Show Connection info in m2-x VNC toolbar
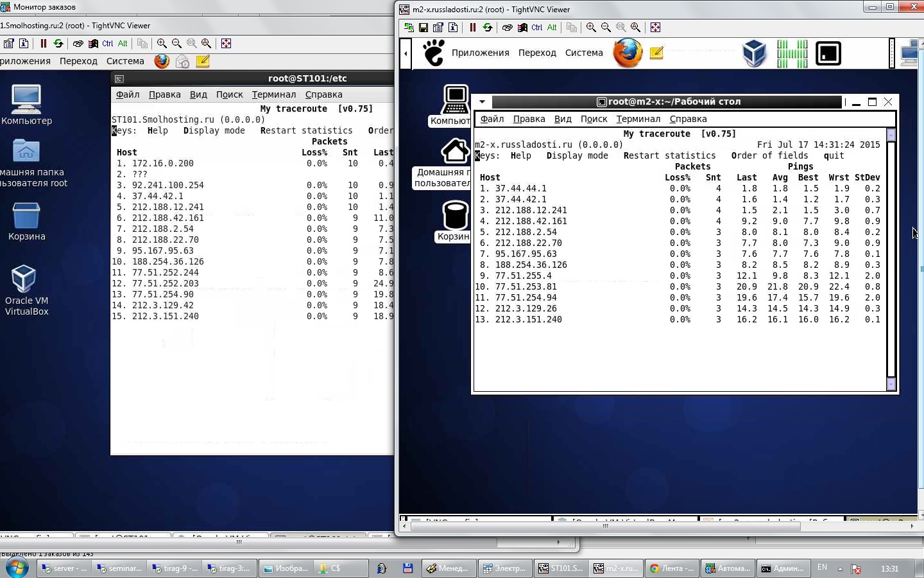 pos(453,28)
